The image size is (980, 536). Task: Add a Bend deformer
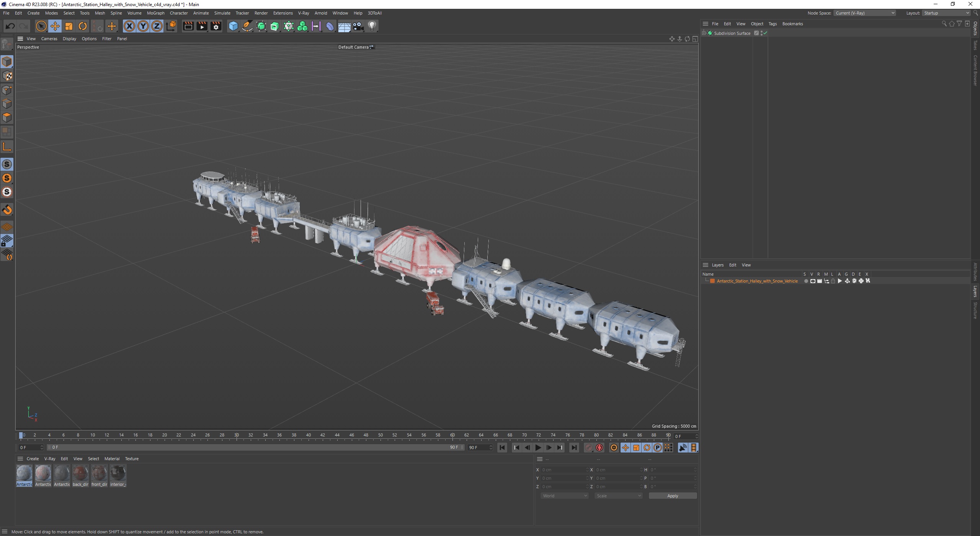330,26
